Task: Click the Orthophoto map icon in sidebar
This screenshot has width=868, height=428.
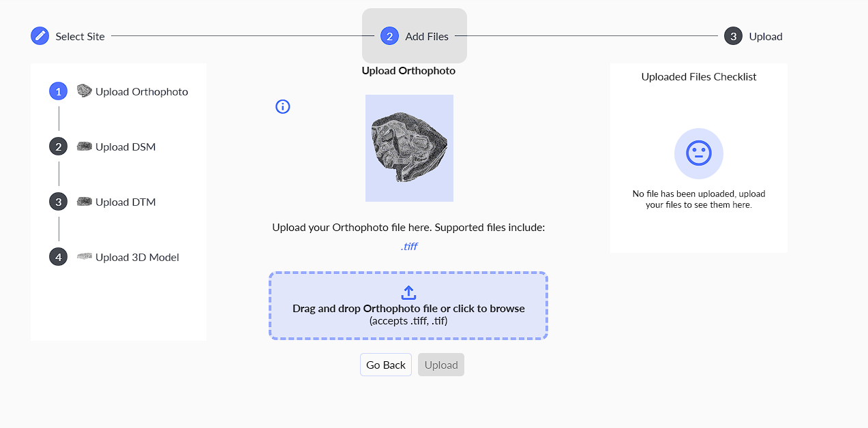Action: [84, 91]
